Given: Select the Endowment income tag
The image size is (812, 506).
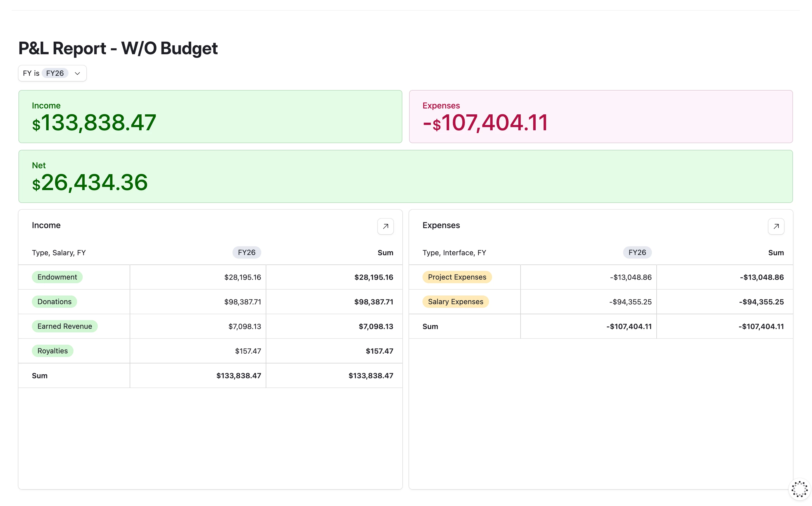Looking at the screenshot, I should [57, 277].
